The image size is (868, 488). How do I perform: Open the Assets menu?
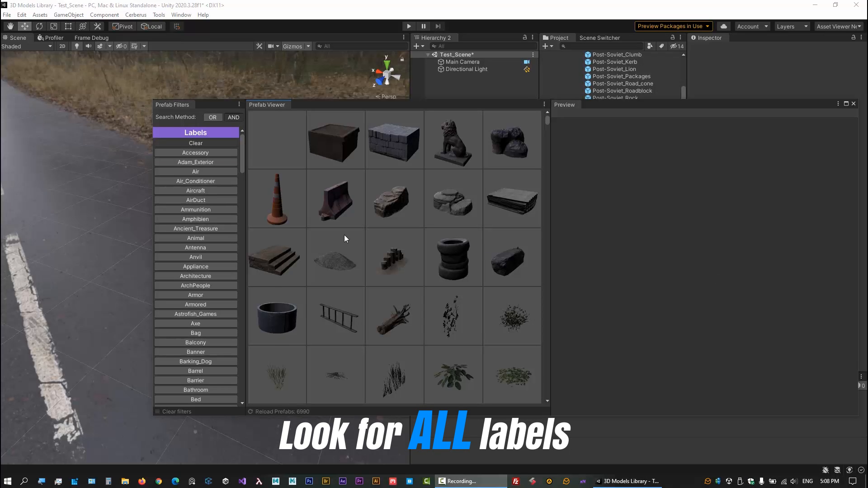40,15
